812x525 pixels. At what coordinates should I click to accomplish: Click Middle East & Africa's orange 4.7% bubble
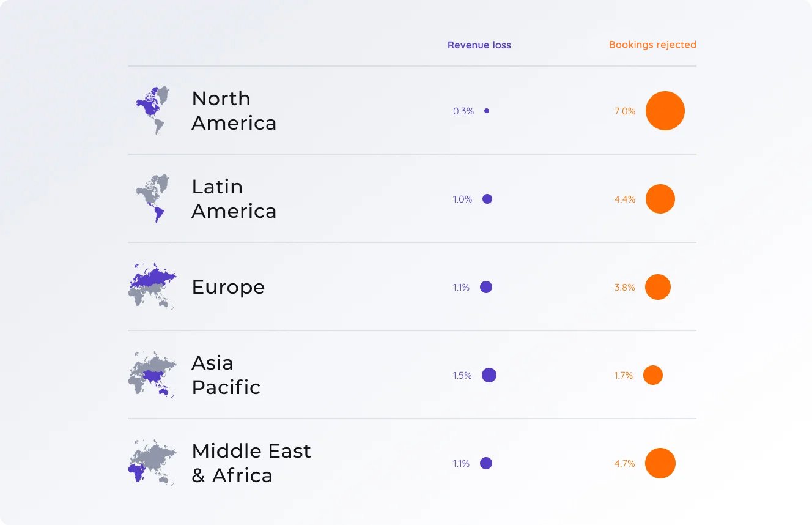pos(660,463)
